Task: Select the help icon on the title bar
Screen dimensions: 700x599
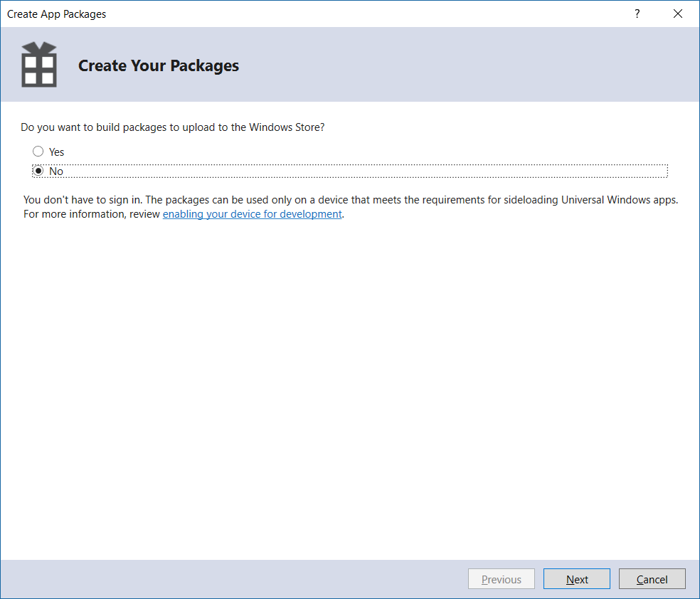Action: pyautogui.click(x=637, y=14)
